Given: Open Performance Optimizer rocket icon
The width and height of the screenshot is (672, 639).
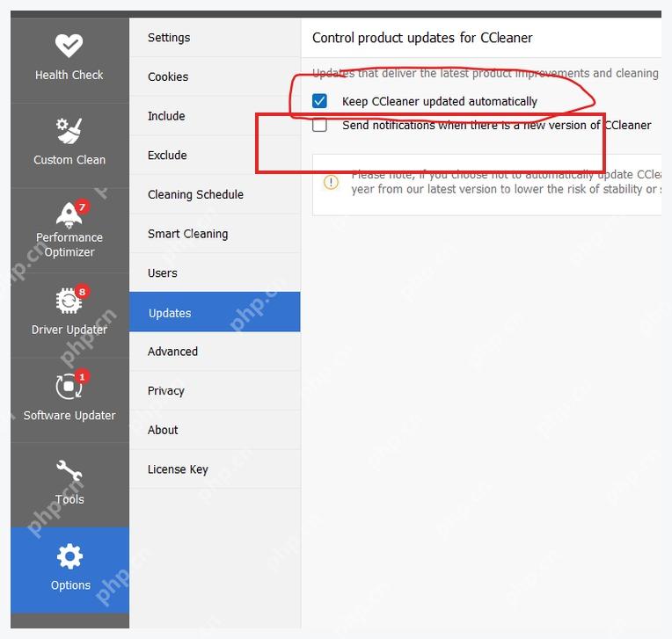Looking at the screenshot, I should pos(69,215).
